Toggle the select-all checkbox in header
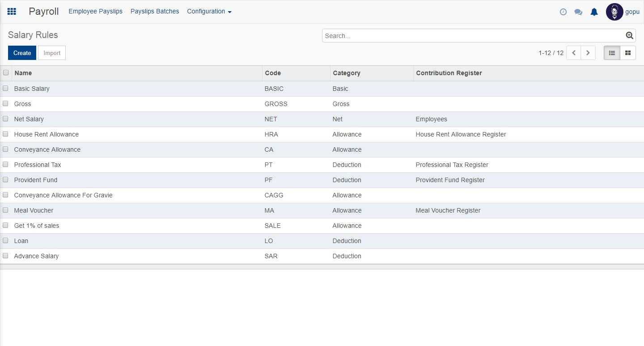This screenshot has width=644, height=346. click(x=6, y=73)
